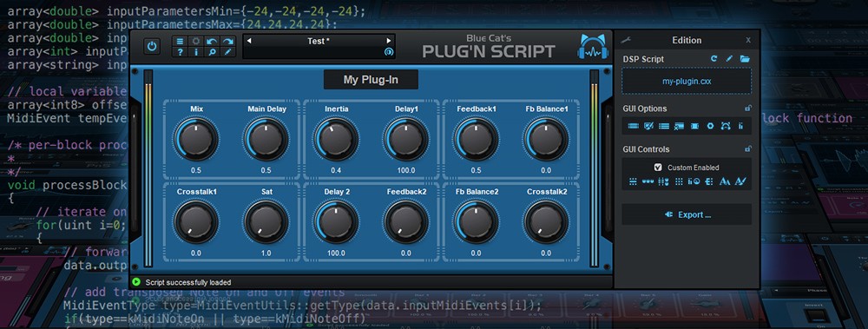Edit the DSP script with the pencil icon
Image resolution: width=868 pixels, height=329 pixels.
[x=730, y=59]
